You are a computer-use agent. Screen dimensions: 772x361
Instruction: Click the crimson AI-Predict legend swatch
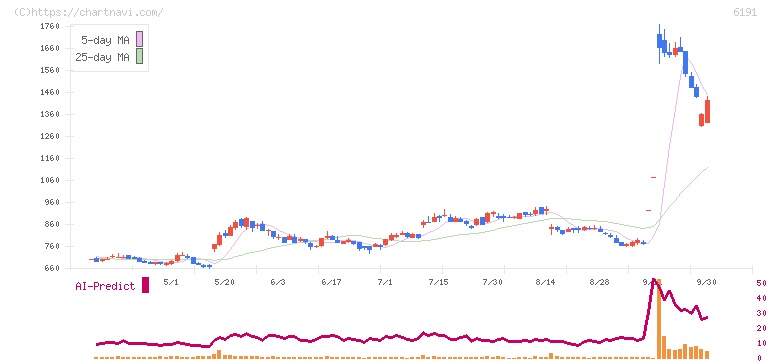point(145,285)
